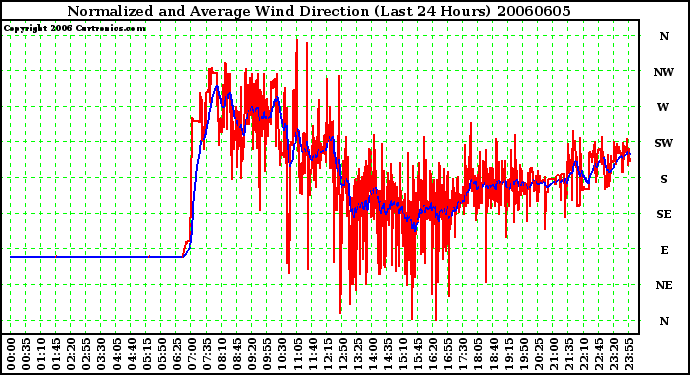690x375 pixels.
Task: Select the "Copyright 2006 Cartronics.com" text
Action: (75, 29)
